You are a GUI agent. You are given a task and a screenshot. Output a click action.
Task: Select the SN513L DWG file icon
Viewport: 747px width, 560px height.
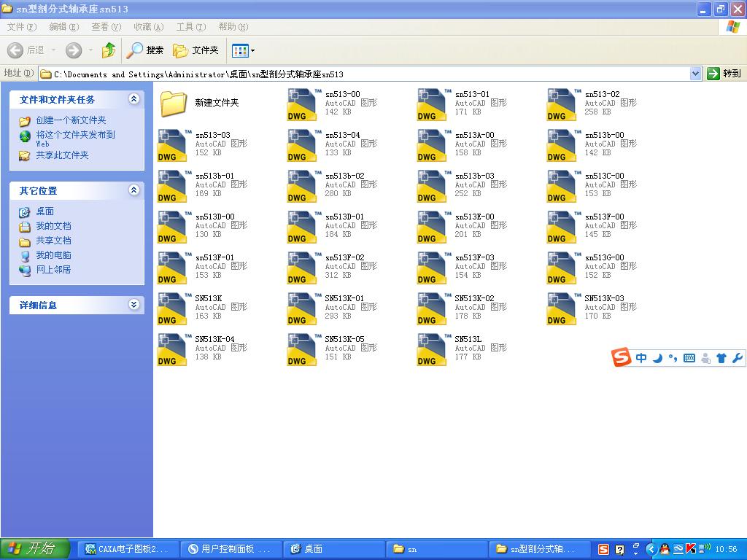pos(432,349)
